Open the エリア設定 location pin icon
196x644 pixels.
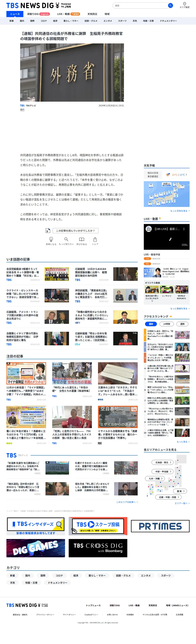185,4
